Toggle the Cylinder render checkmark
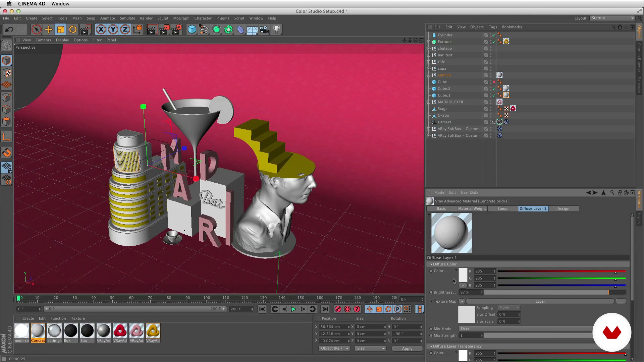Screen dimensions: 644x362 (494, 35)
